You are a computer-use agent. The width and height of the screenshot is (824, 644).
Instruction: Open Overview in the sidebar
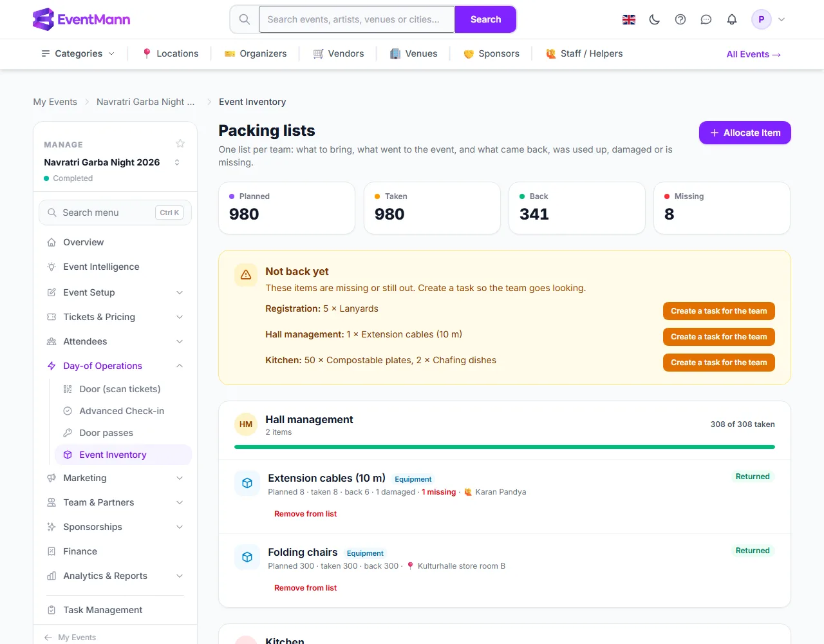115,242
